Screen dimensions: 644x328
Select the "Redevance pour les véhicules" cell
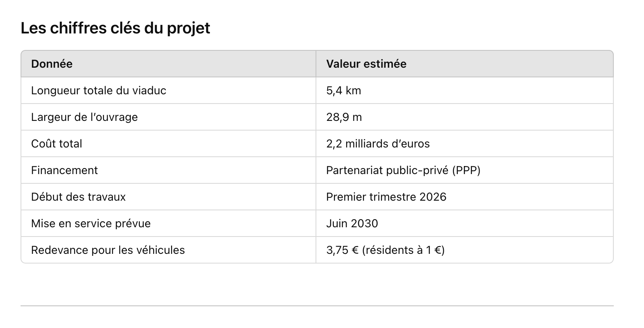[108, 250]
